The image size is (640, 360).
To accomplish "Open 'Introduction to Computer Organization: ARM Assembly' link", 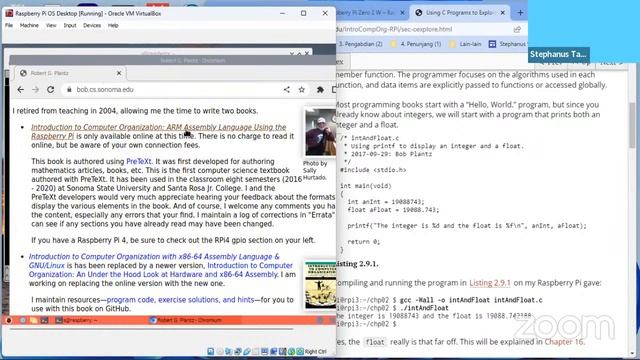I will (158, 131).
